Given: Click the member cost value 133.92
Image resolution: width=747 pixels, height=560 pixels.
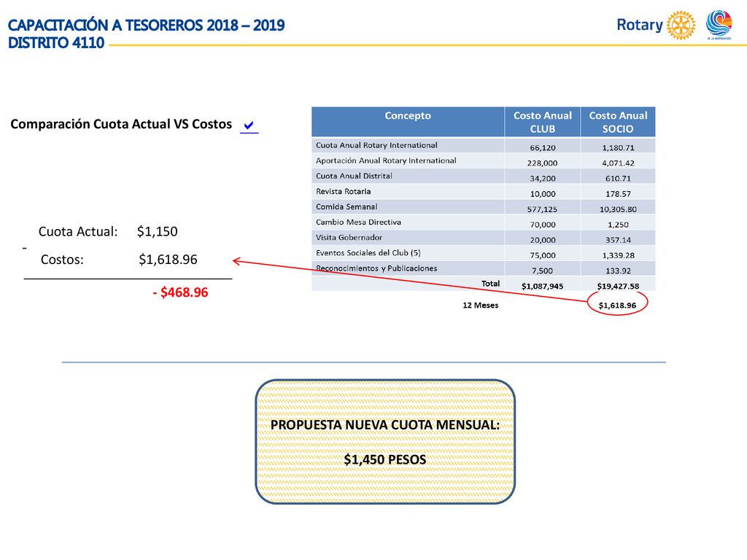Looking at the screenshot, I should tap(618, 271).
